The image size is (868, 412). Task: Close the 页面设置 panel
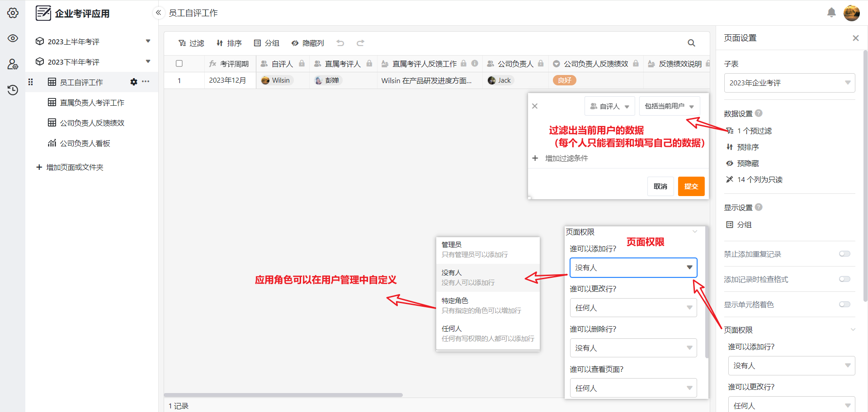click(x=855, y=38)
